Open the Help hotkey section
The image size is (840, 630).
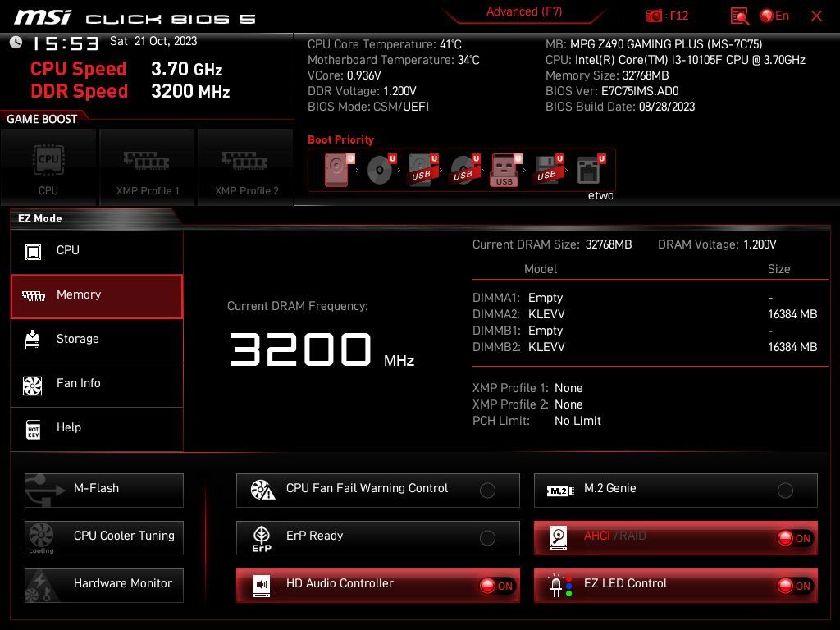pyautogui.click(x=97, y=429)
